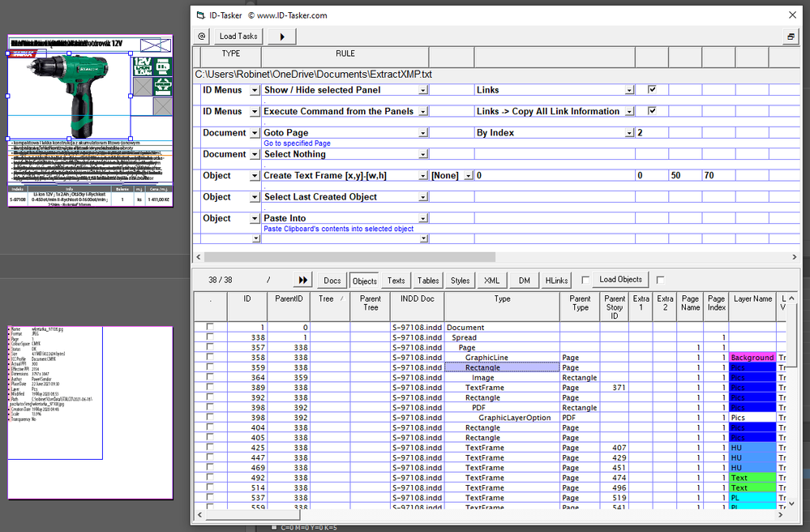The width and height of the screenshot is (810, 532).
Task: Open the type dropdown for the Paste Into row
Action: coord(255,218)
